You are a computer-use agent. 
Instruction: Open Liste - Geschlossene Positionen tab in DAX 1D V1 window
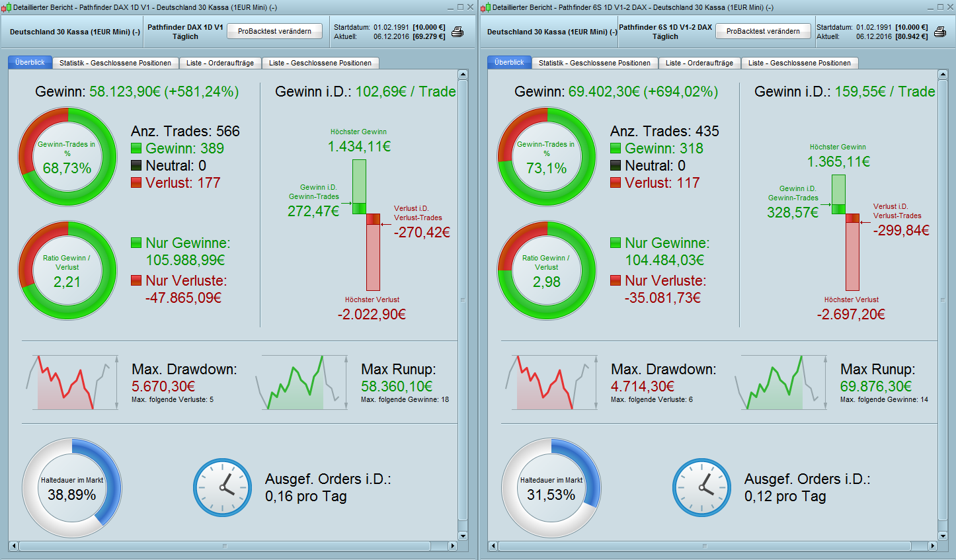[x=320, y=63]
